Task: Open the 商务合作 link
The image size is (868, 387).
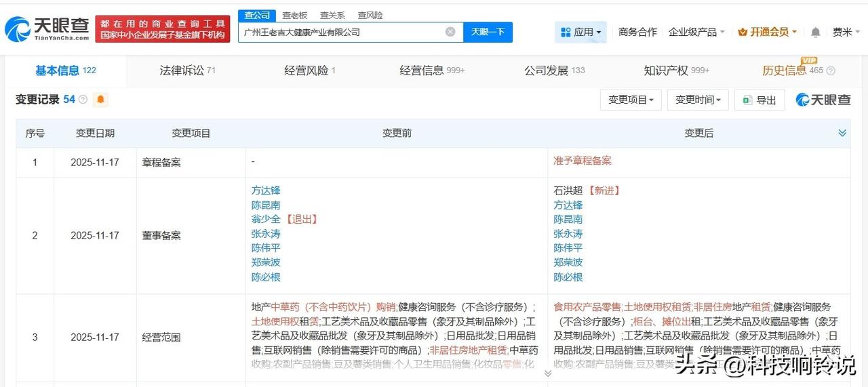Action: (637, 32)
